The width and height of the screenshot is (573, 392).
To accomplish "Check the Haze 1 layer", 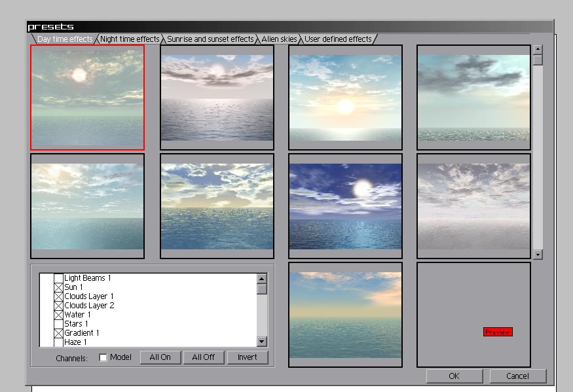I will click(x=58, y=342).
